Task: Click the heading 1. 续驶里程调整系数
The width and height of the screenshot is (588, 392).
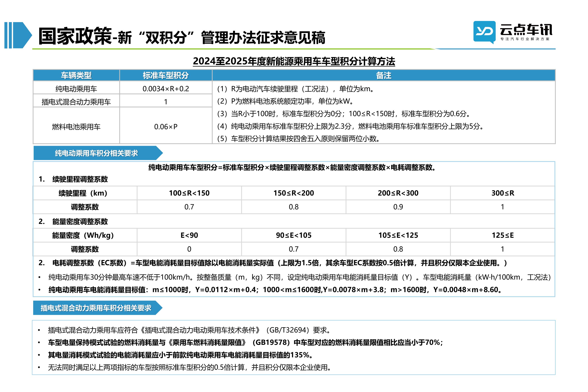Action: click(x=73, y=179)
